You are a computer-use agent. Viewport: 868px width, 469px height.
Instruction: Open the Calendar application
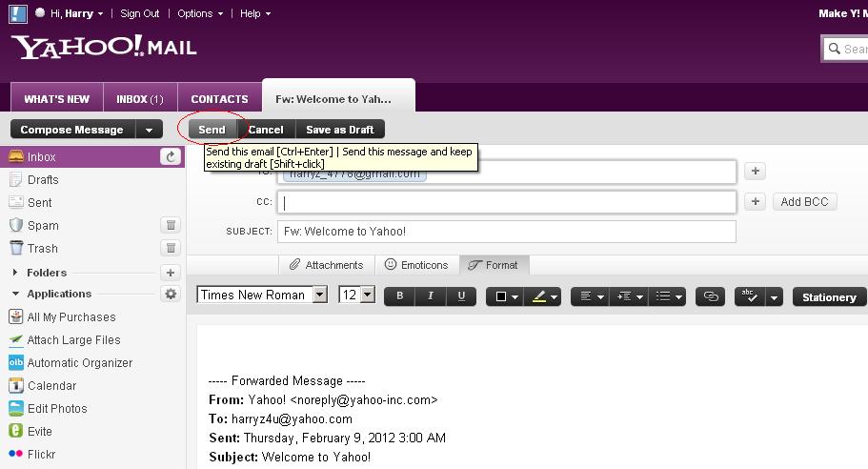pyautogui.click(x=51, y=386)
